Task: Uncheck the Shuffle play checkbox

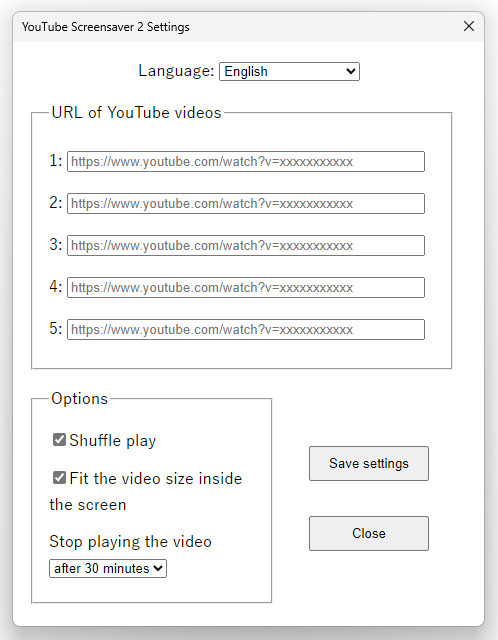Action: pos(59,440)
